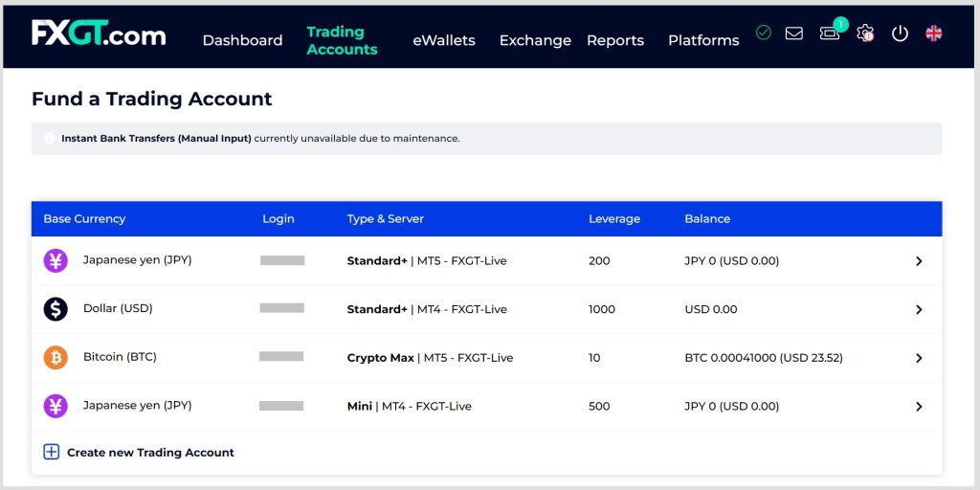Image resolution: width=980 pixels, height=490 pixels.
Task: Open the settings gear icon
Action: (x=865, y=33)
